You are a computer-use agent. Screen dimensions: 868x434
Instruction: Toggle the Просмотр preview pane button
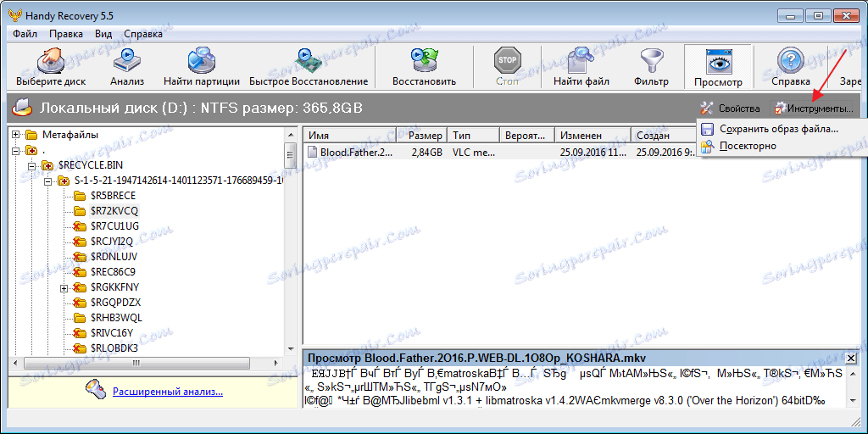tap(718, 68)
